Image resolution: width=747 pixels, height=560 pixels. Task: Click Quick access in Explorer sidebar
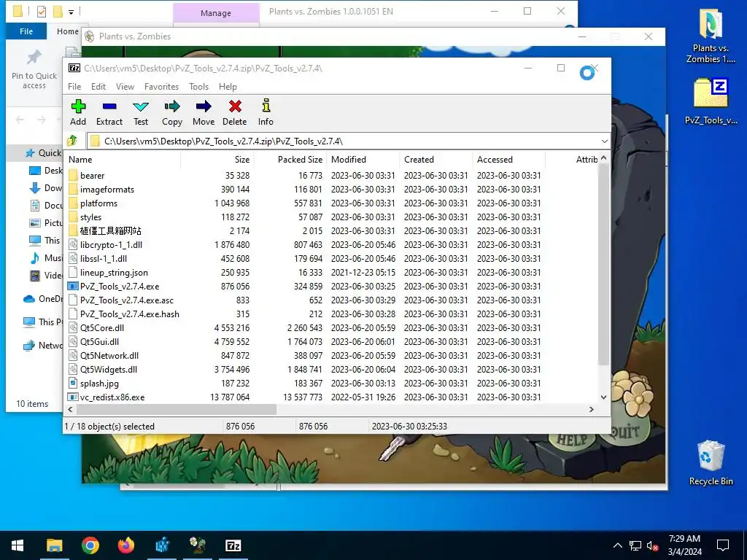click(43, 153)
